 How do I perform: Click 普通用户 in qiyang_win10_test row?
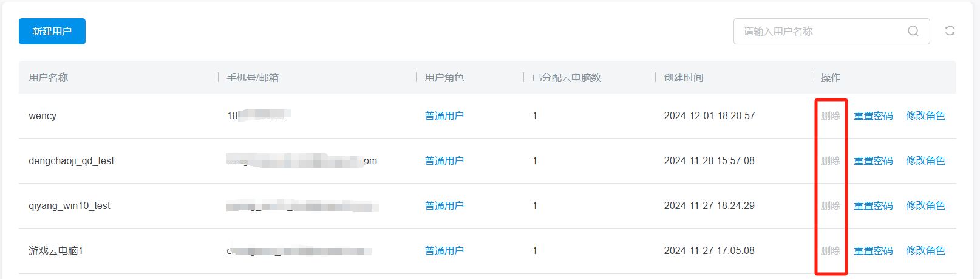444,205
